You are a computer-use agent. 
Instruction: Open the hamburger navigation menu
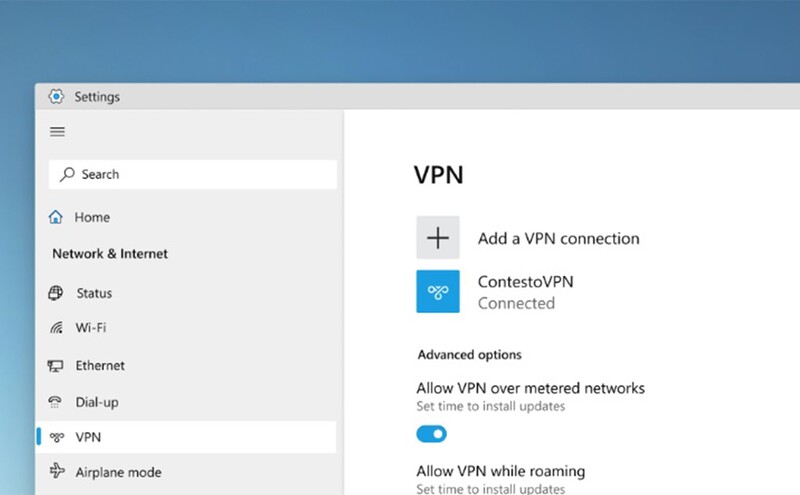(x=57, y=131)
